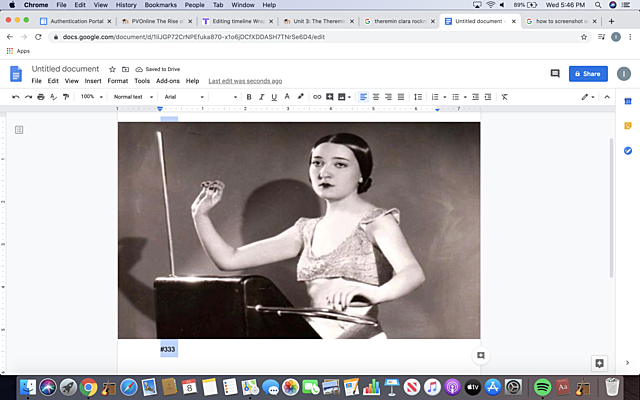Click the floating add comment button

click(x=481, y=356)
